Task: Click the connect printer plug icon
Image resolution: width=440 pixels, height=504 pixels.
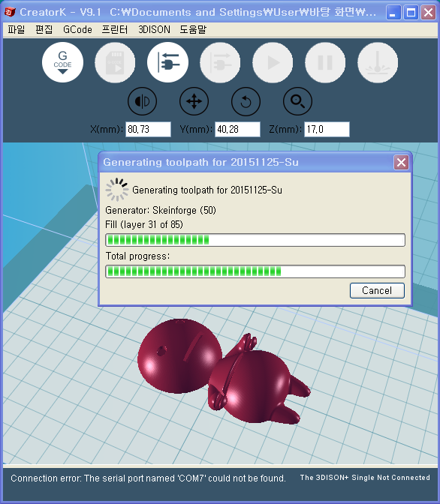Action: [x=167, y=62]
